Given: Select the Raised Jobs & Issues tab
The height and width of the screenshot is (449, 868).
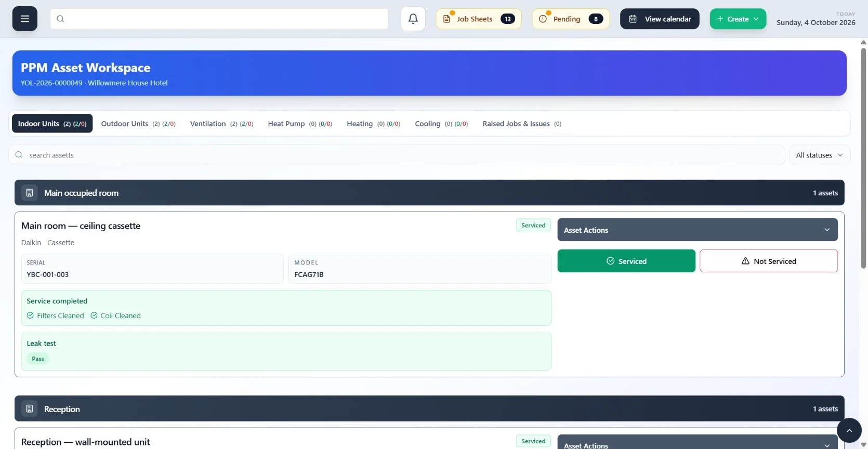Looking at the screenshot, I should [522, 124].
